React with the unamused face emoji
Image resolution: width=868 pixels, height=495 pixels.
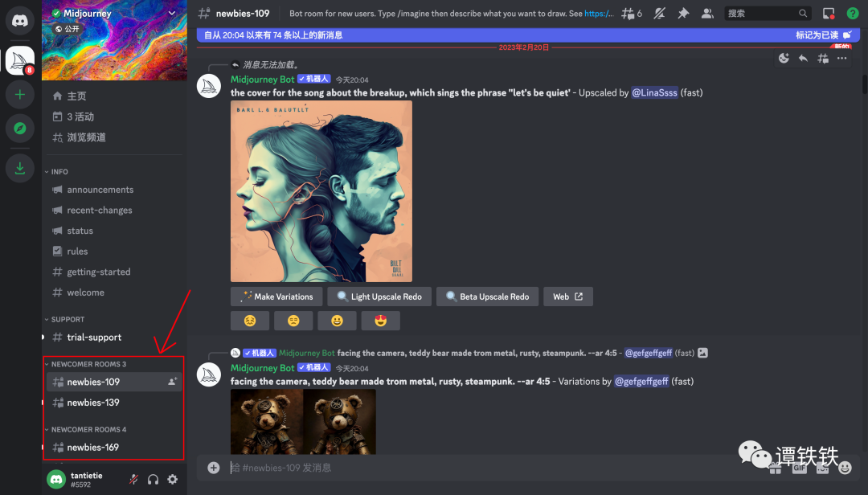pyautogui.click(x=293, y=321)
